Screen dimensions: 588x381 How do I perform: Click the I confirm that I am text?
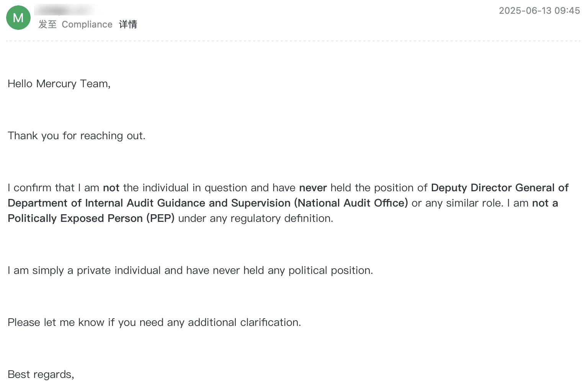coord(54,188)
